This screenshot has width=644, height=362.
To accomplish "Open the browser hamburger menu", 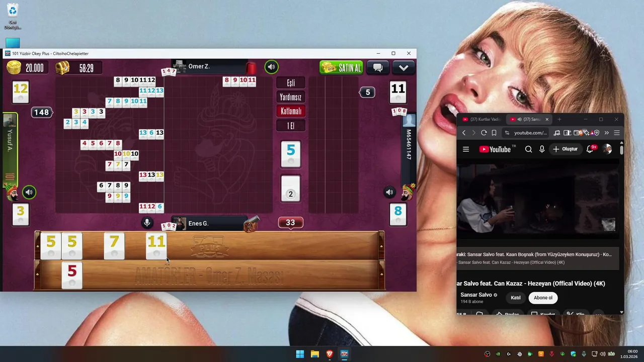I will (x=617, y=133).
